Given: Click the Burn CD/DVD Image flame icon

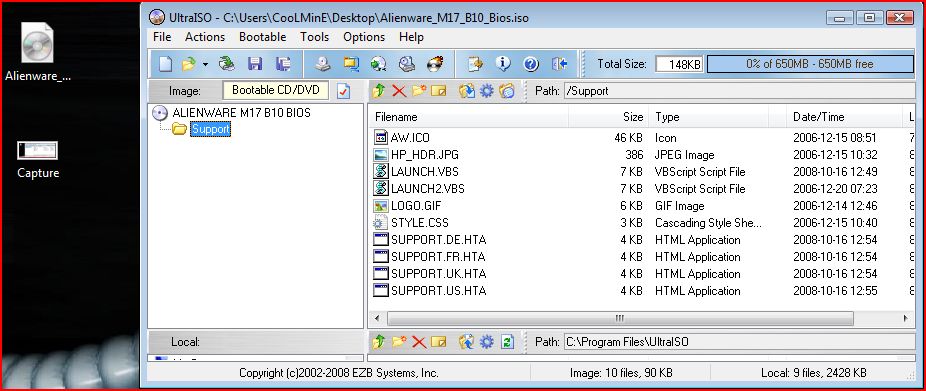Looking at the screenshot, I should tap(435, 64).
